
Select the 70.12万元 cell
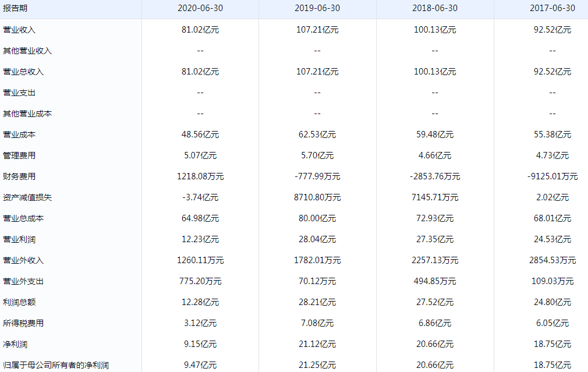[x=317, y=282]
